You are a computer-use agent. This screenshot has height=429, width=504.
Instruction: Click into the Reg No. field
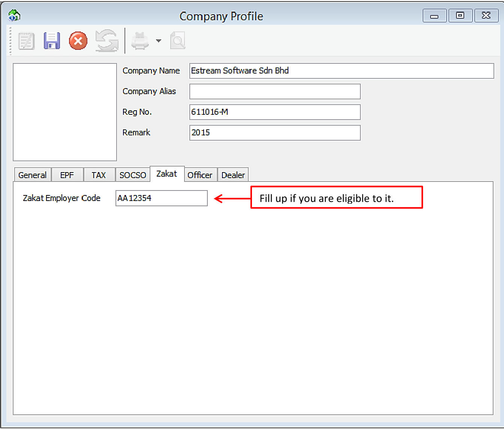point(275,112)
